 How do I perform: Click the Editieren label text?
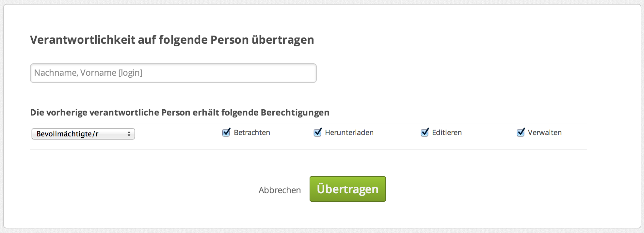(x=447, y=132)
